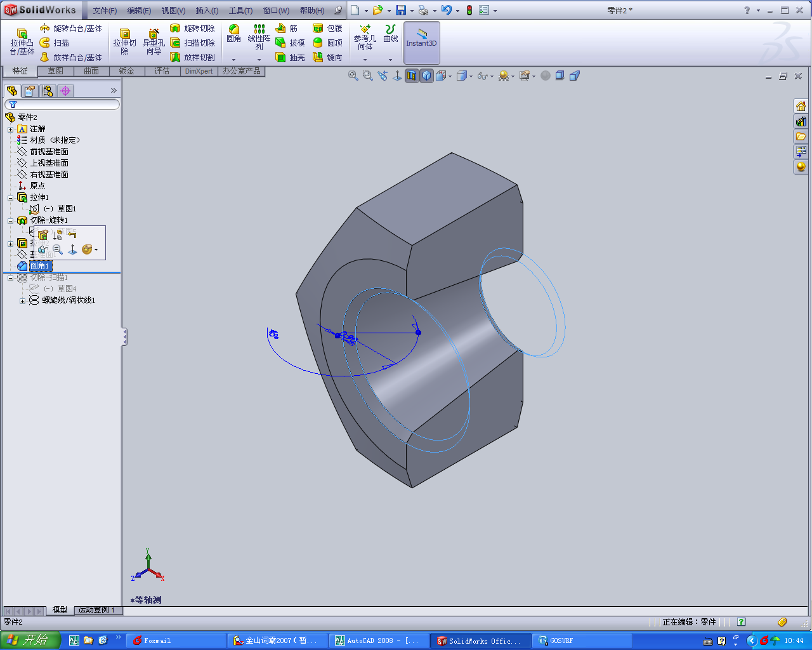Toggle shadows in shaded mode
Screen dimensions: 812x650
[x=560, y=76]
